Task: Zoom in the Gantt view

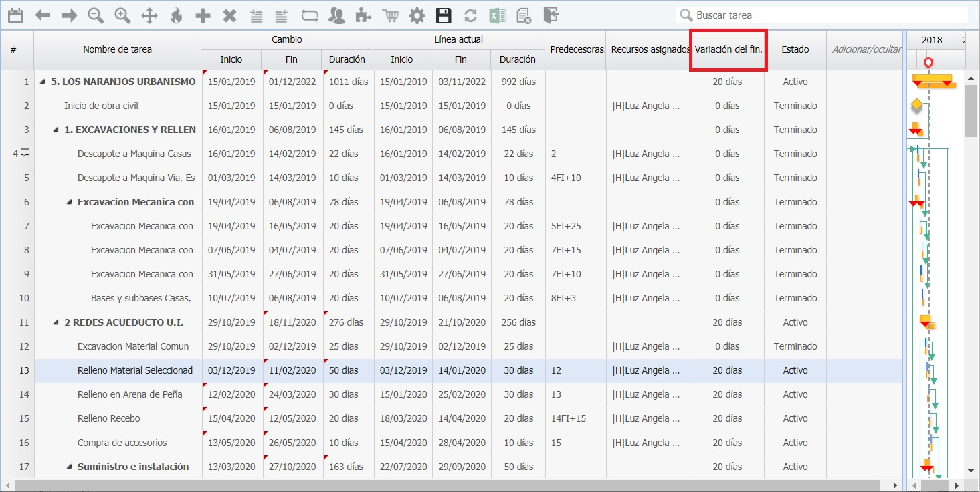Action: tap(122, 15)
